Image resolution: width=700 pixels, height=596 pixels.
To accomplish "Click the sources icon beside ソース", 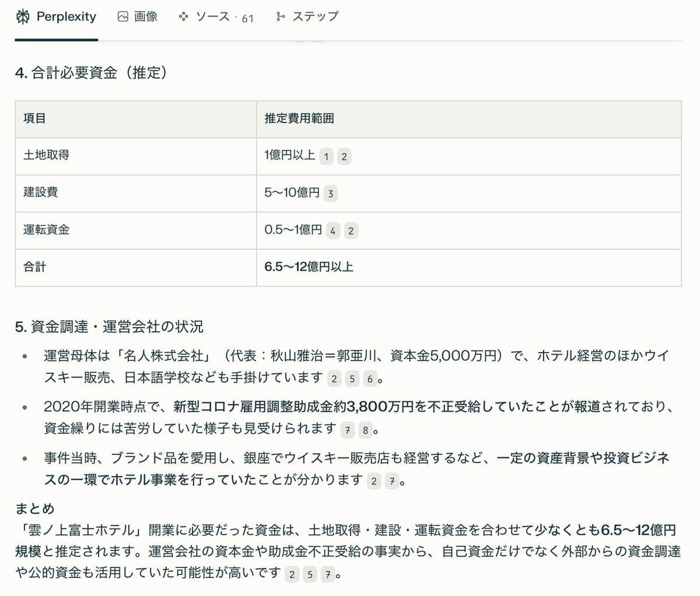I will coord(183,17).
